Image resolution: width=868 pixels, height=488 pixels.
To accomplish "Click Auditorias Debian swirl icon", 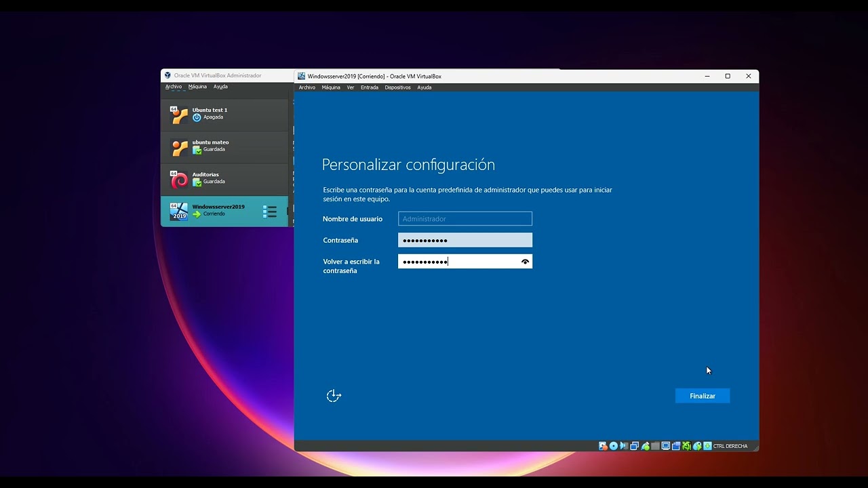I will pos(179,180).
